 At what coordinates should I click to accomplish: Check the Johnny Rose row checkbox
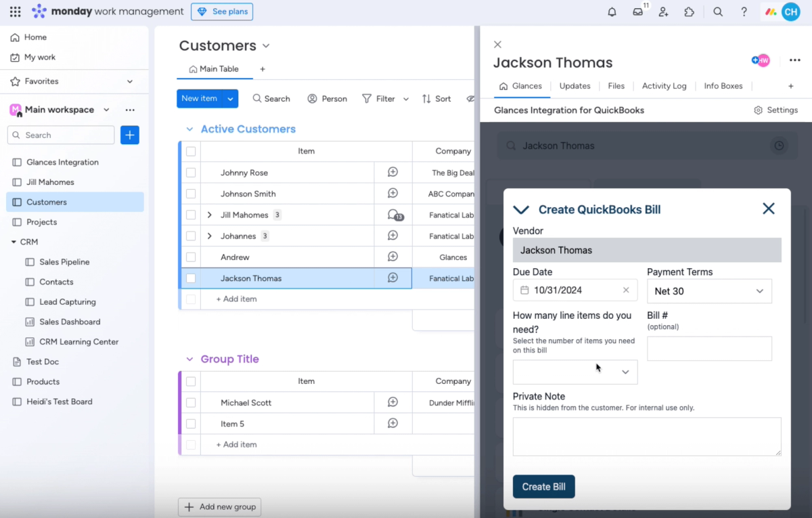coord(191,173)
